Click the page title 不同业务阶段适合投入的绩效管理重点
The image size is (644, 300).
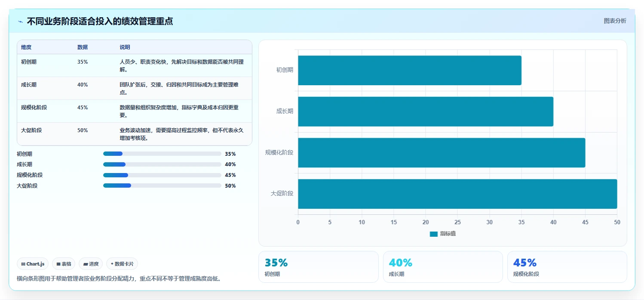(x=100, y=21)
